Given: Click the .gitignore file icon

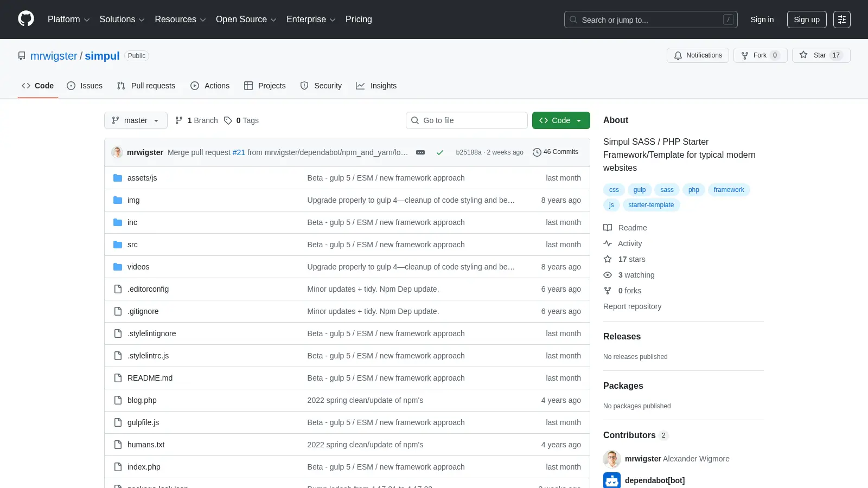Looking at the screenshot, I should (x=118, y=311).
